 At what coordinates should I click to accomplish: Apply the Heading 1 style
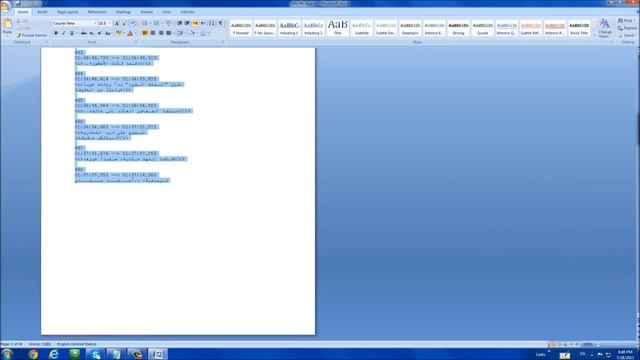coord(289,28)
